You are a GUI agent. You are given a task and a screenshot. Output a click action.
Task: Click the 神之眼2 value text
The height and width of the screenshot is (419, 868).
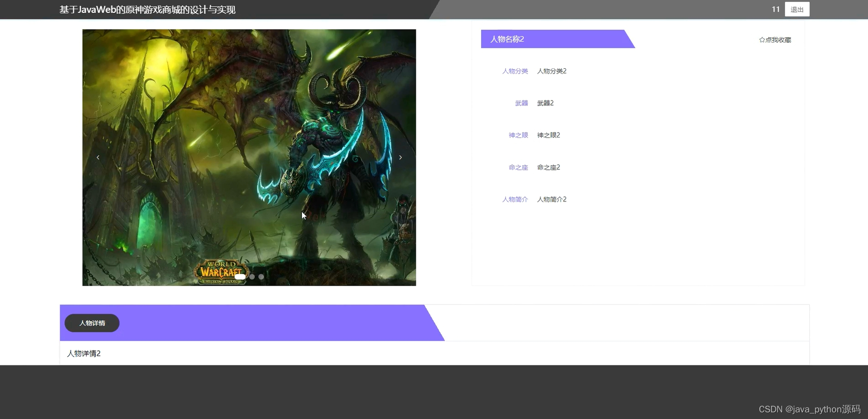pos(548,135)
